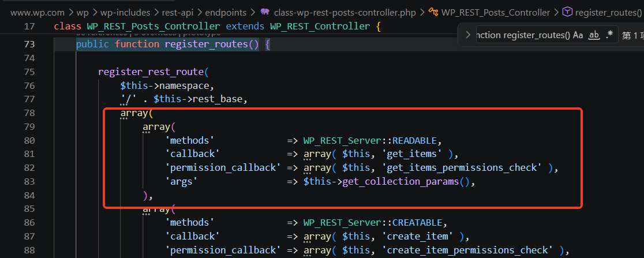
Task: Click 'permission_callback' key on line 82
Action: (x=223, y=168)
